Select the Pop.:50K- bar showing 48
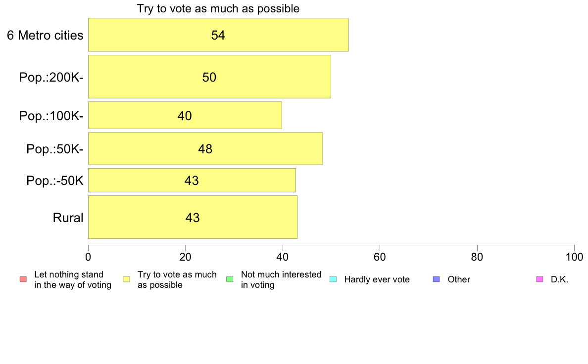588x364 pixels. (205, 149)
